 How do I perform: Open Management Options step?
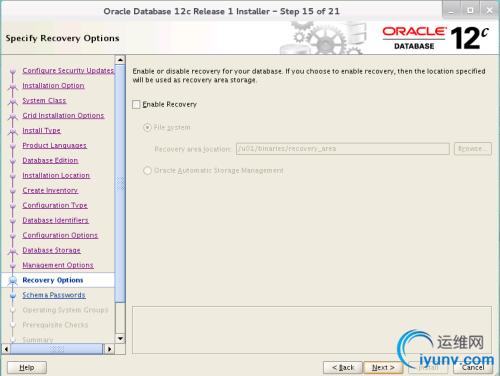point(58,265)
